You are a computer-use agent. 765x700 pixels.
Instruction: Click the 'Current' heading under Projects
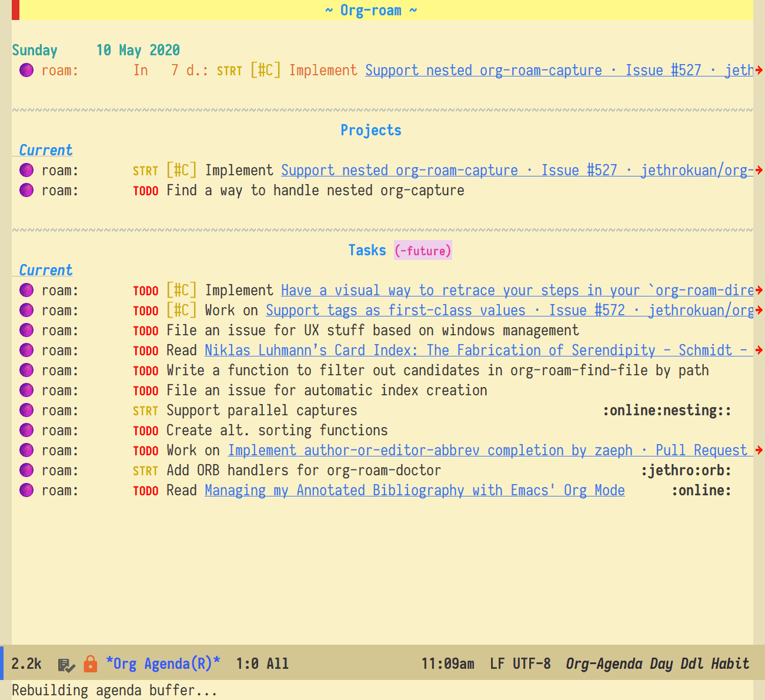point(46,151)
